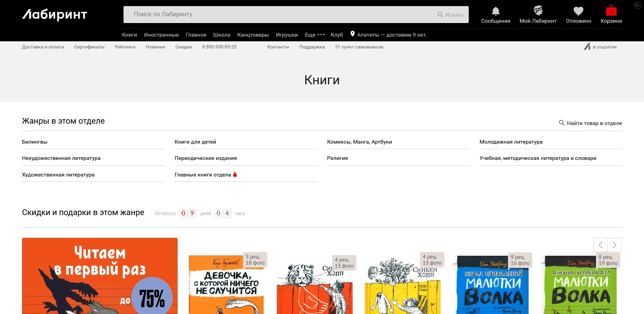Open the Сообщения bell icon

pyautogui.click(x=495, y=12)
